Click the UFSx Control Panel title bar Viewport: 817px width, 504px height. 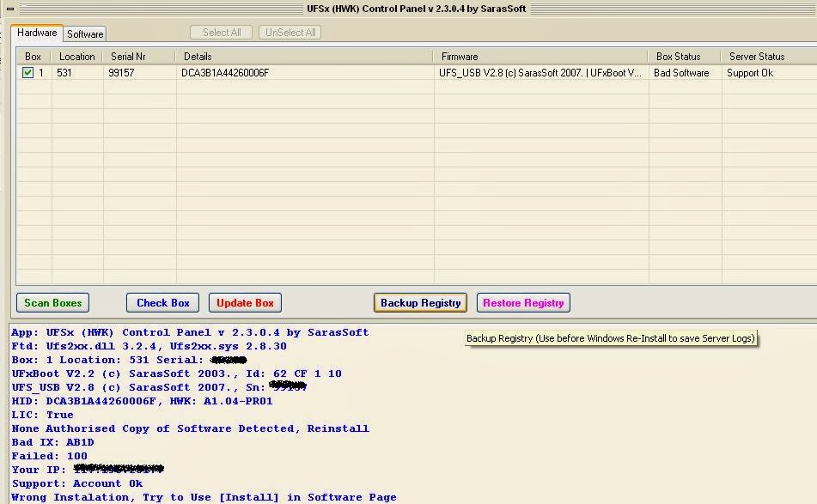408,9
